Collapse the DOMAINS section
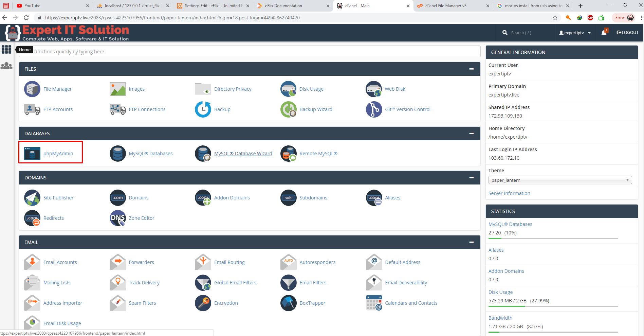The height and width of the screenshot is (336, 644). pos(471,178)
